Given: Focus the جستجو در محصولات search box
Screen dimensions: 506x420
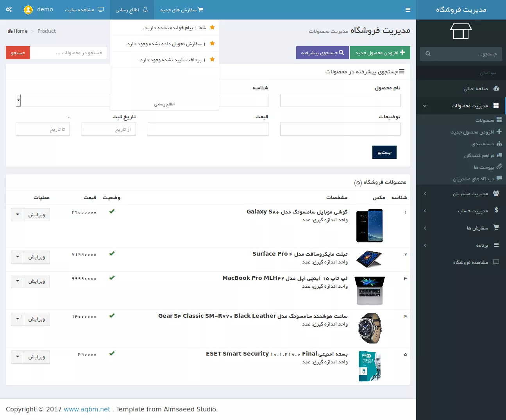Looking at the screenshot, I should coord(68,53).
